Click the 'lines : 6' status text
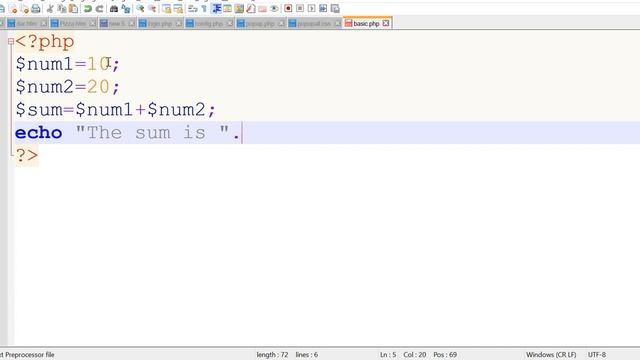Screen dimensions: 640x360 click(x=307, y=355)
